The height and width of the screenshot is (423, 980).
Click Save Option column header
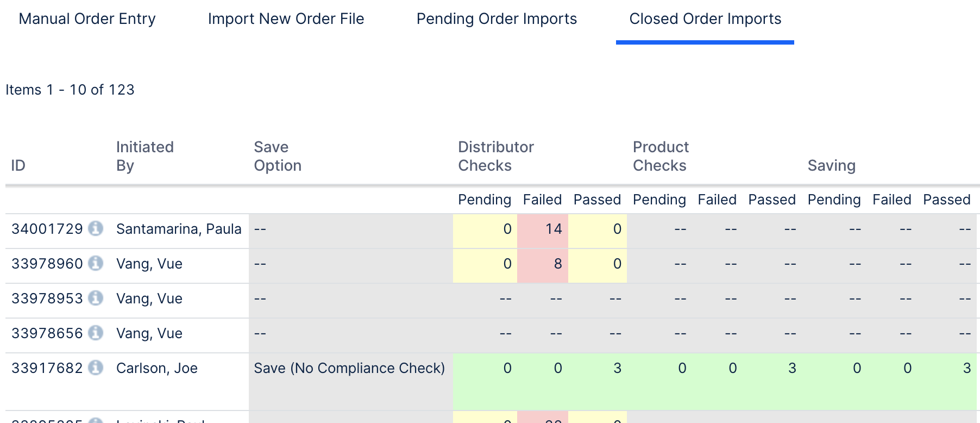pyautogui.click(x=277, y=156)
